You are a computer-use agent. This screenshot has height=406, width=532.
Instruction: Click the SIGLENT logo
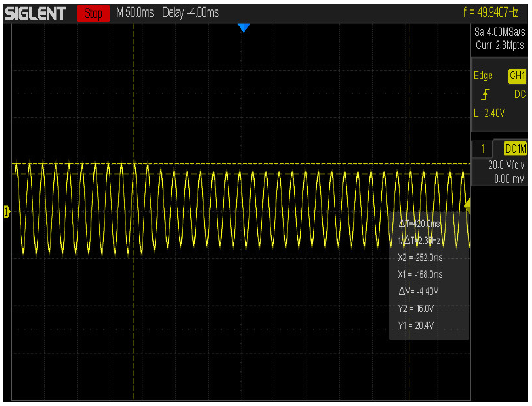pyautogui.click(x=35, y=13)
